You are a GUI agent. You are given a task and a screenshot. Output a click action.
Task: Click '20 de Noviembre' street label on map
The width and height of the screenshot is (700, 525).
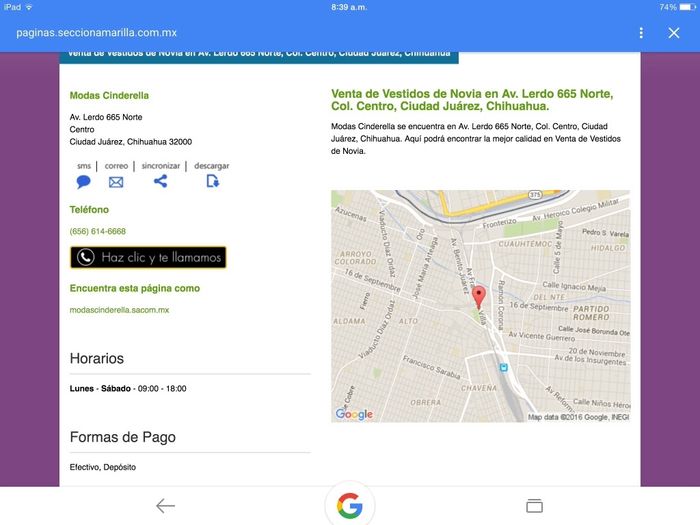tap(597, 352)
